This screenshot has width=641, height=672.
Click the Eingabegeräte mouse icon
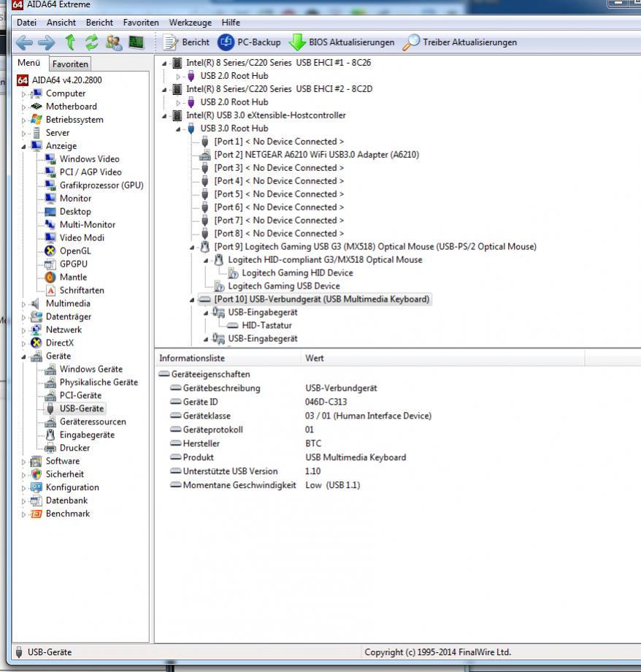pos(50,435)
